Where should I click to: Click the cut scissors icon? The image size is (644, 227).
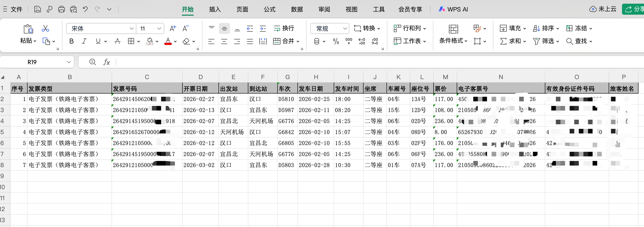(x=45, y=28)
